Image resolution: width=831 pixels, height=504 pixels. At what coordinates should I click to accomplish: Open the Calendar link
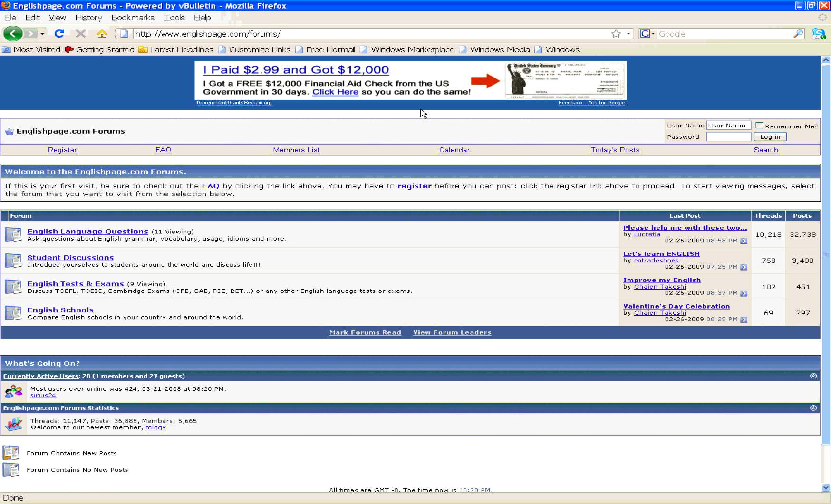tap(454, 150)
